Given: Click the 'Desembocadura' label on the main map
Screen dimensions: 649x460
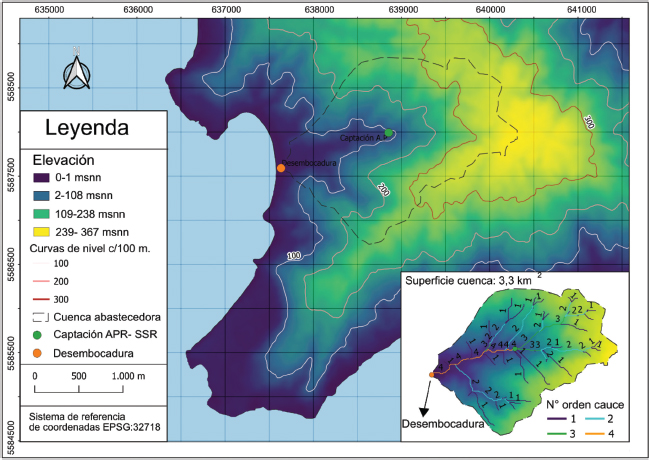Looking at the screenshot, I should (309, 163).
